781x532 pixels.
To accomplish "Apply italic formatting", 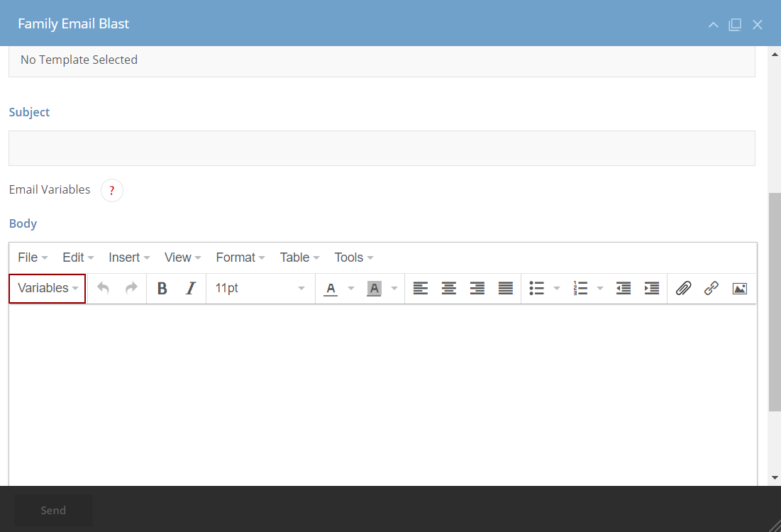I will point(190,288).
